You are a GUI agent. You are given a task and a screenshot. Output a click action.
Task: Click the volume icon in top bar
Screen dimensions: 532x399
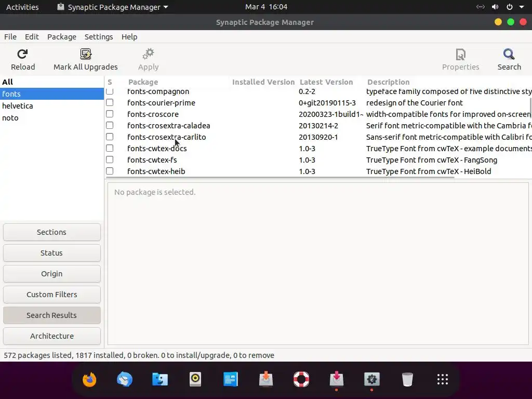click(x=495, y=7)
